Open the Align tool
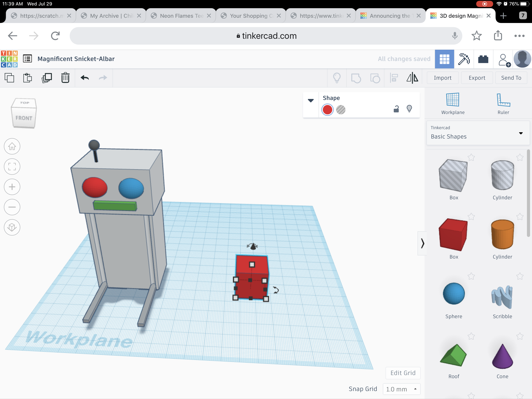Screen dimensions: 532x399 [x=394, y=78]
